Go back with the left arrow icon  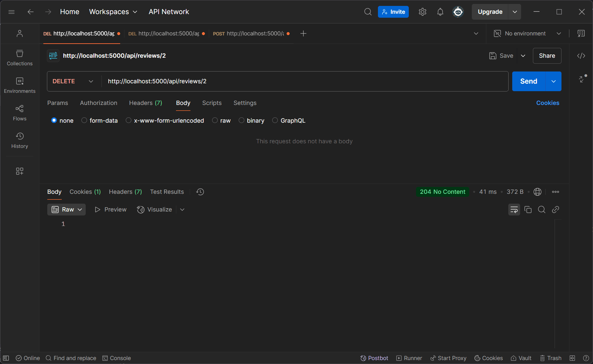(x=31, y=12)
